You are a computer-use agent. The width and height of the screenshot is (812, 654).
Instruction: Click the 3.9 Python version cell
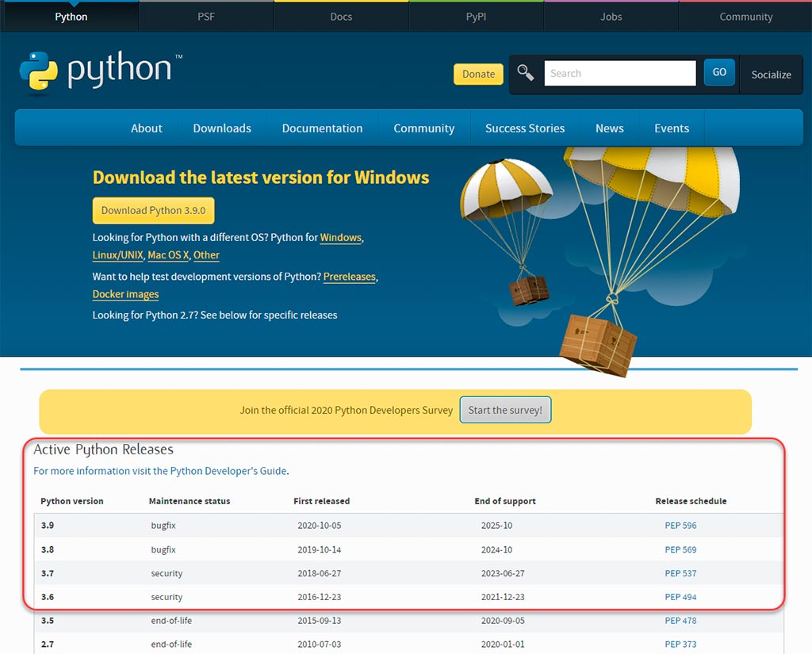(48, 525)
